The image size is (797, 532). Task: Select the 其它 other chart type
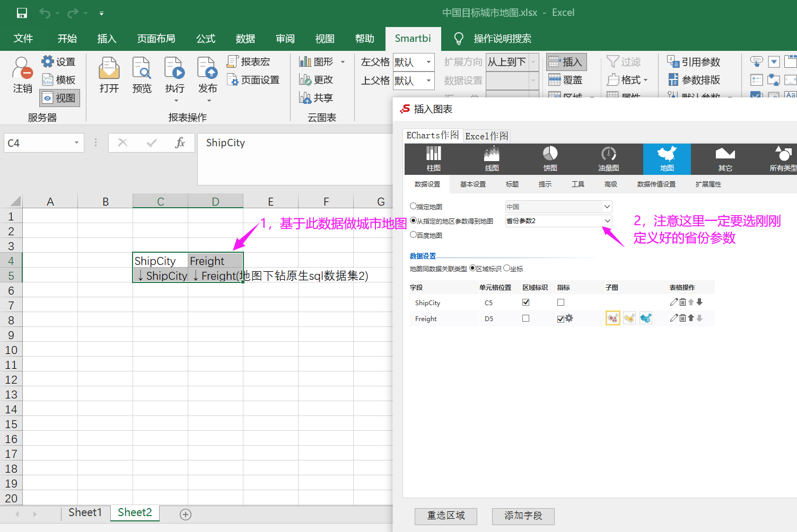pyautogui.click(x=725, y=159)
